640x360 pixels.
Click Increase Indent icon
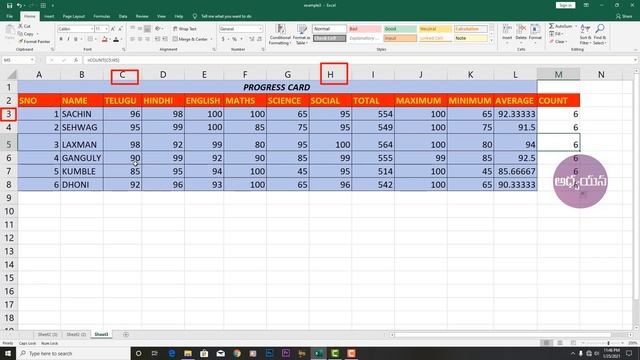[165, 39]
